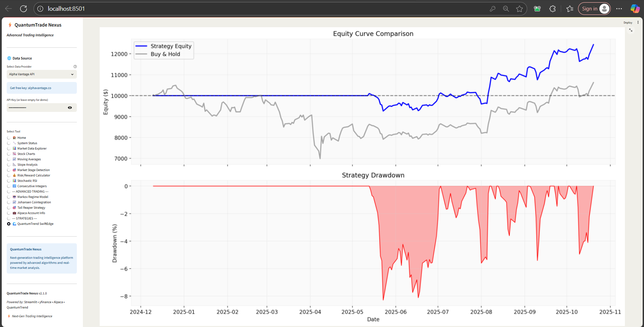Select the Home tool radio option
This screenshot has width=644, height=327.
pyautogui.click(x=9, y=138)
